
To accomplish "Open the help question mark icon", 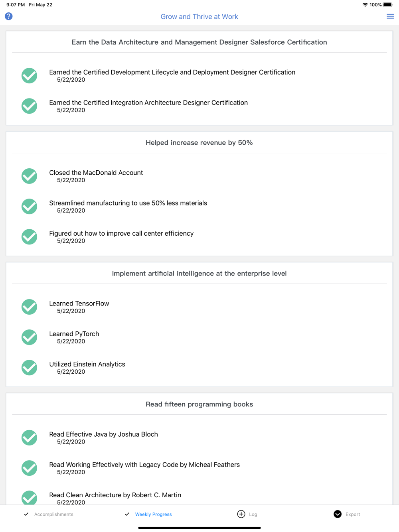I will coord(9,16).
